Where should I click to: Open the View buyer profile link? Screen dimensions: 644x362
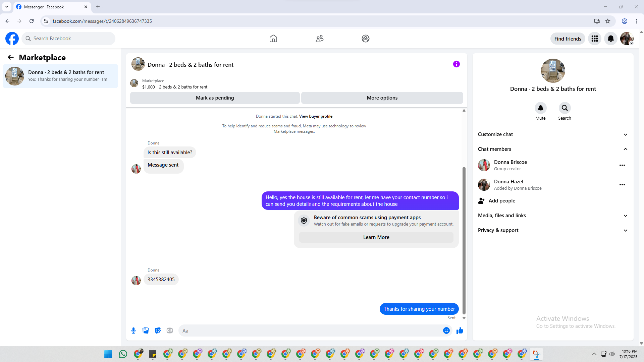[x=316, y=116]
